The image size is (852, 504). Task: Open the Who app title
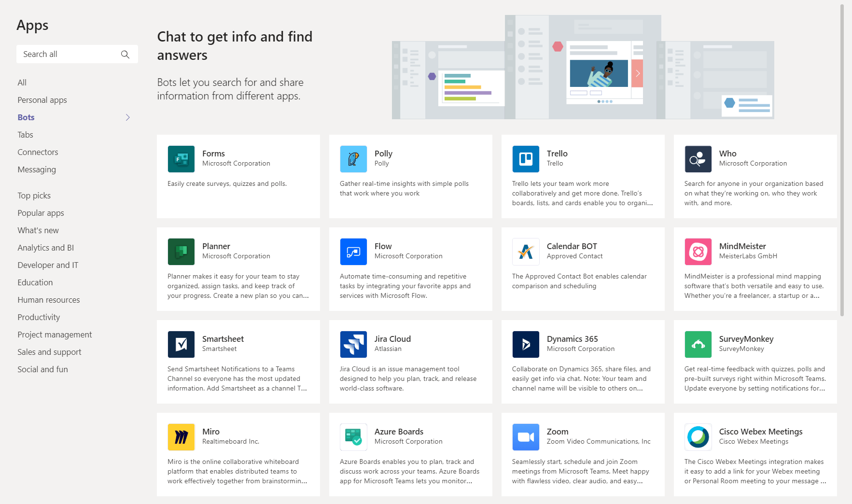pyautogui.click(x=728, y=154)
